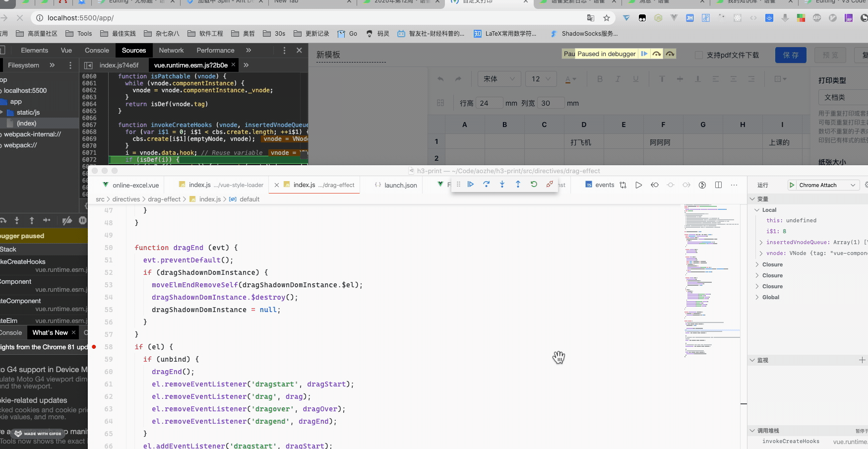This screenshot has width=868, height=449.
Task: Add a watch expression with the plus icon
Action: pos(862,360)
